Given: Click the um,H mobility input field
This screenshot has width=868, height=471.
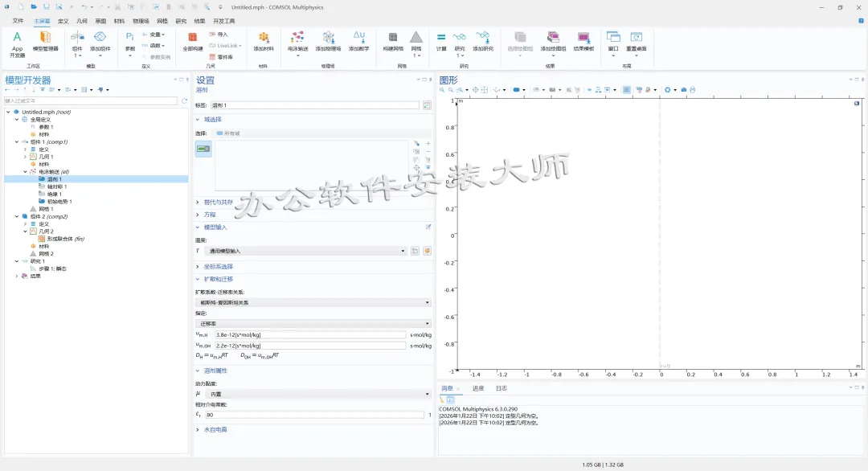Looking at the screenshot, I should click(310, 335).
